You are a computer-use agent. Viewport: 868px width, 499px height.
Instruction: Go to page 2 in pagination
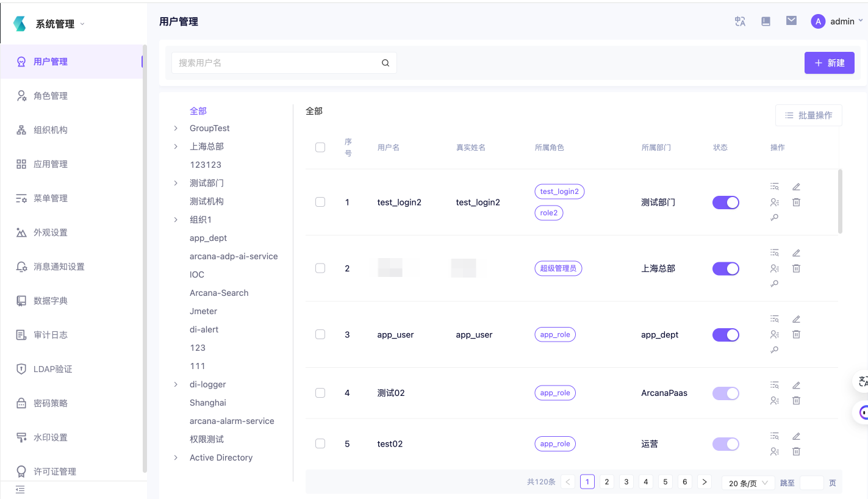606,482
